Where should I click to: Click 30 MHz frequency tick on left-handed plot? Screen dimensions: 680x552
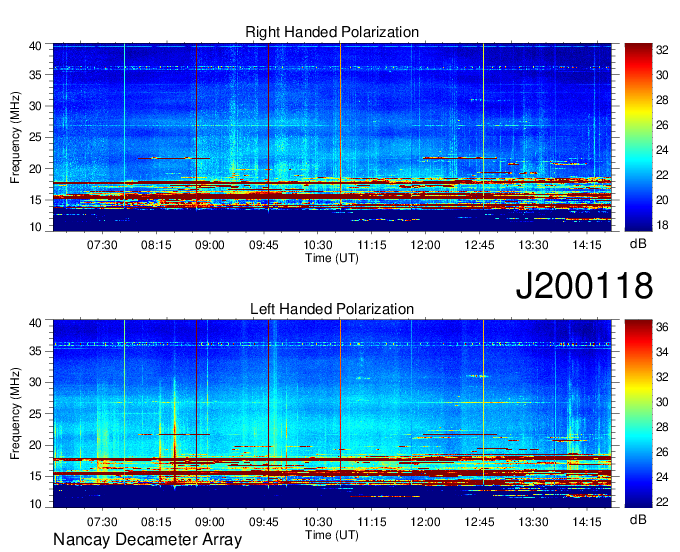(35, 382)
